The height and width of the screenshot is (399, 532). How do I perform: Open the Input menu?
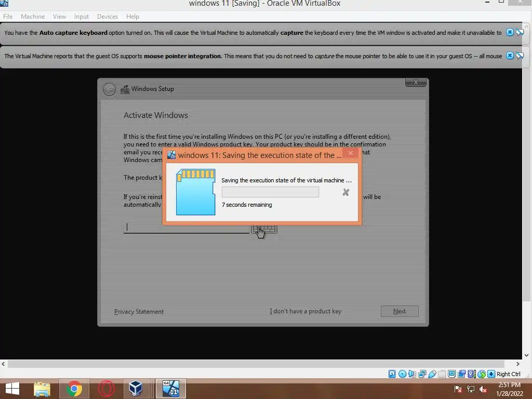[x=82, y=17]
